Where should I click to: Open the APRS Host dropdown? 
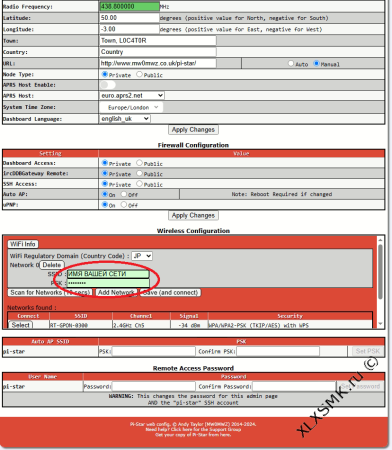[x=132, y=96]
